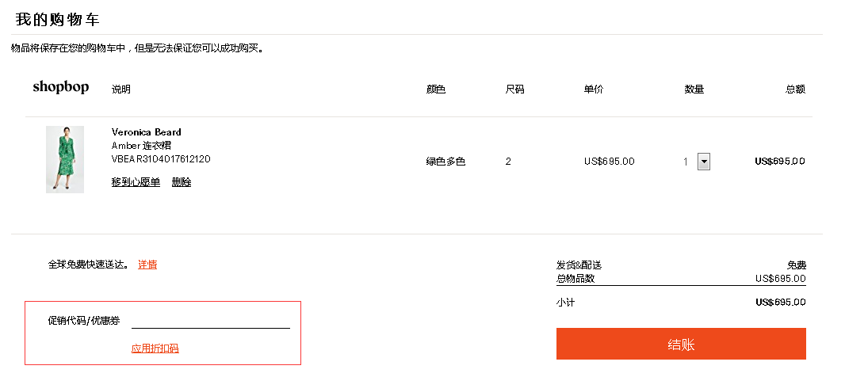Open the Amber 连衣裙 product name
The width and height of the screenshot is (868, 377).
[x=141, y=146]
